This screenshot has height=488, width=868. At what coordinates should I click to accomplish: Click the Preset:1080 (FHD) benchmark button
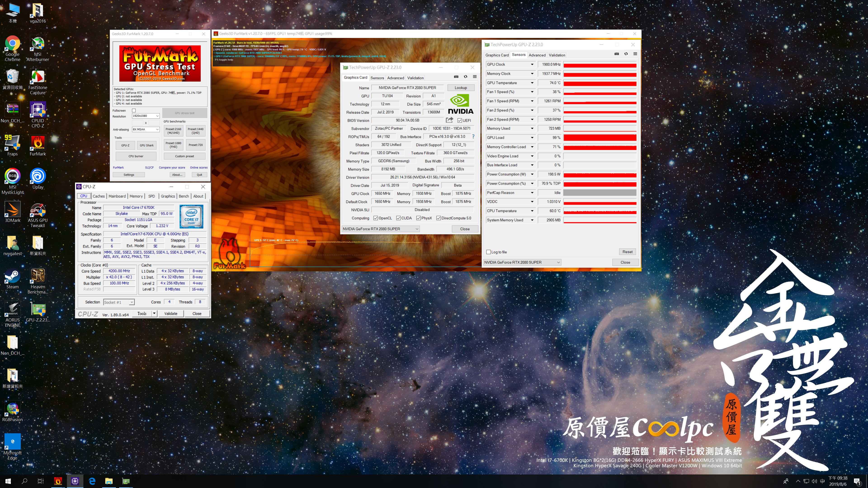tap(174, 145)
